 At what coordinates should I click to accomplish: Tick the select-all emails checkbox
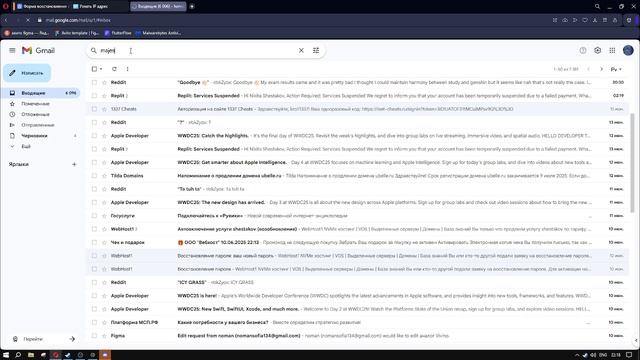(x=94, y=69)
